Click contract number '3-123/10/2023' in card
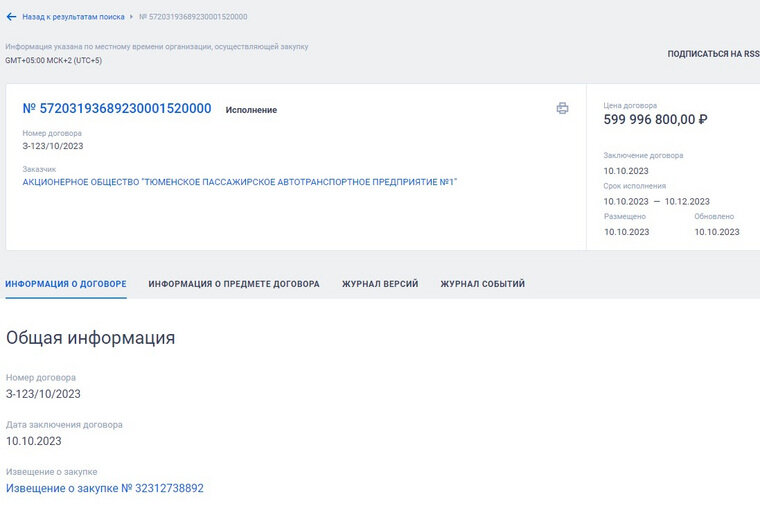 [53, 146]
